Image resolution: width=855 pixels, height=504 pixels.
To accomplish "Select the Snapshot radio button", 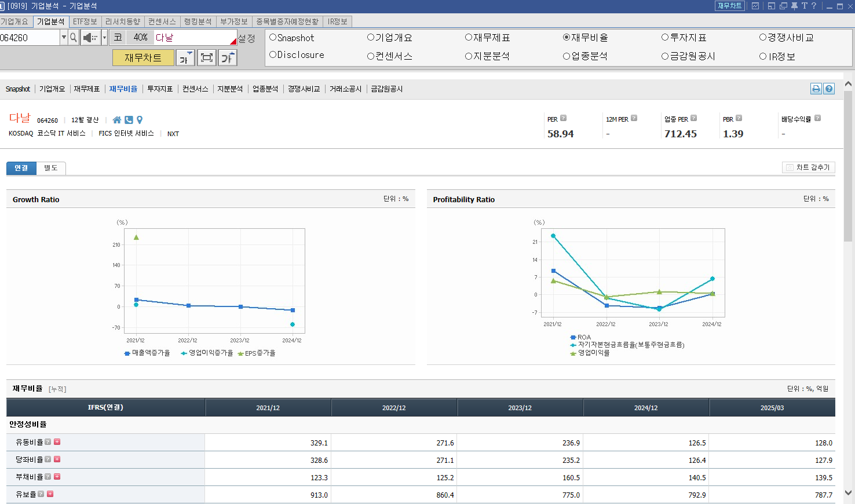I will pyautogui.click(x=273, y=38).
